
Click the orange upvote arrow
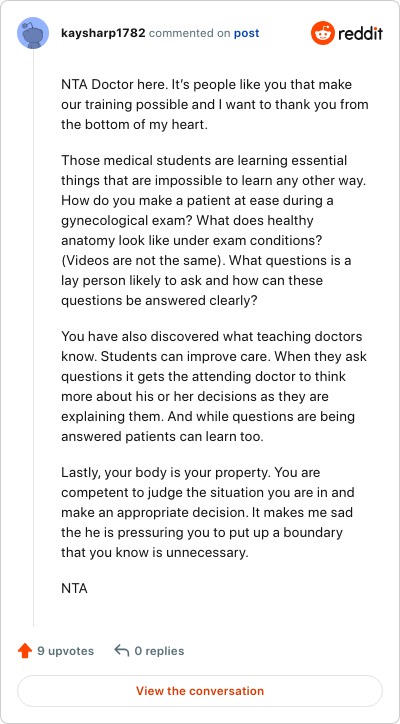[x=24, y=651]
